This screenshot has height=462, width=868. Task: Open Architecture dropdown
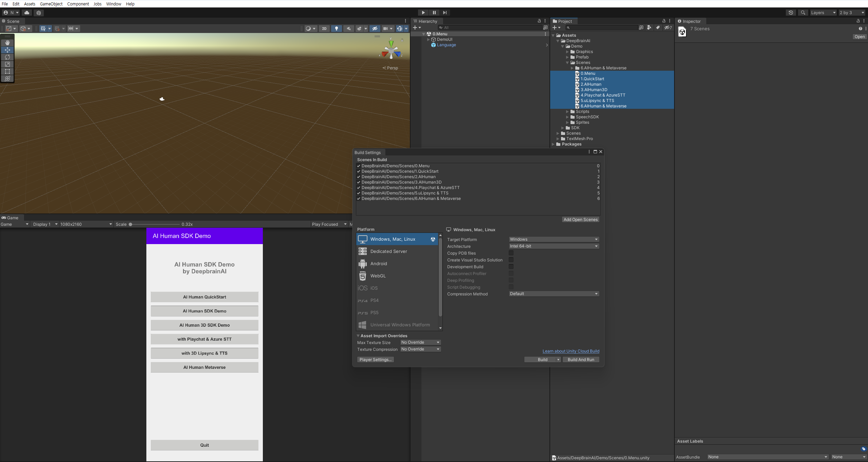(x=554, y=246)
